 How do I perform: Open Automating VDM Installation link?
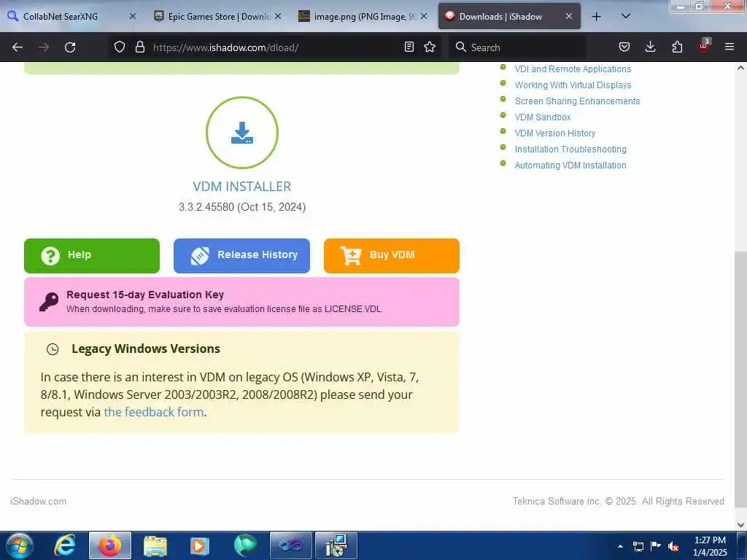pyautogui.click(x=570, y=166)
